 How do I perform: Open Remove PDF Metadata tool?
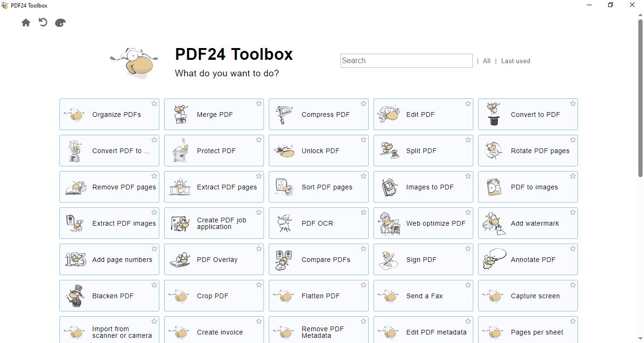(319, 330)
